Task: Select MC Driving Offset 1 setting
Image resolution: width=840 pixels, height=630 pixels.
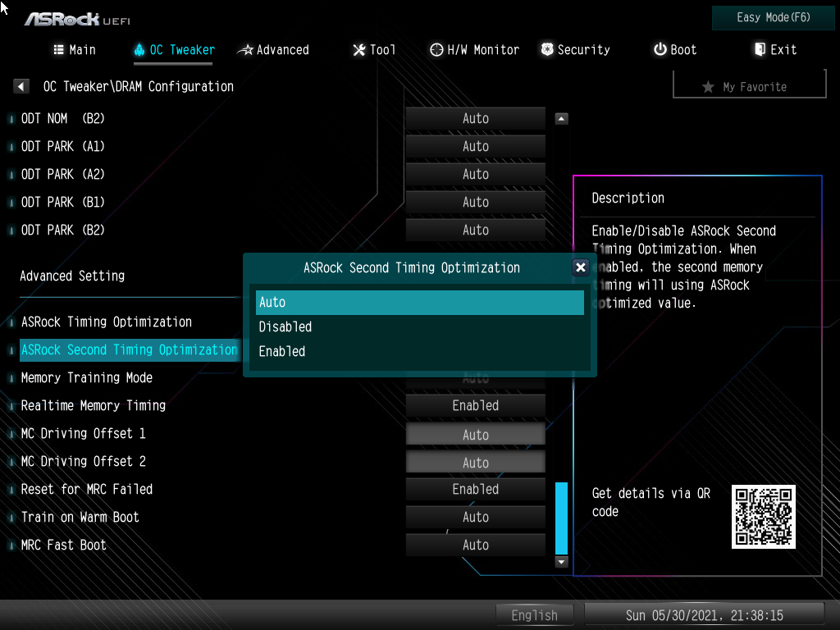Action: point(83,433)
